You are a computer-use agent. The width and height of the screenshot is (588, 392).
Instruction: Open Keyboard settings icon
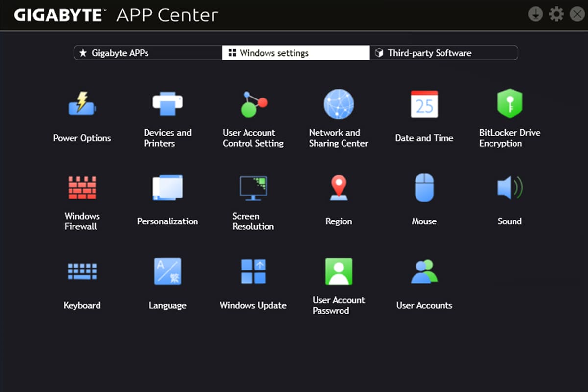coord(82,271)
